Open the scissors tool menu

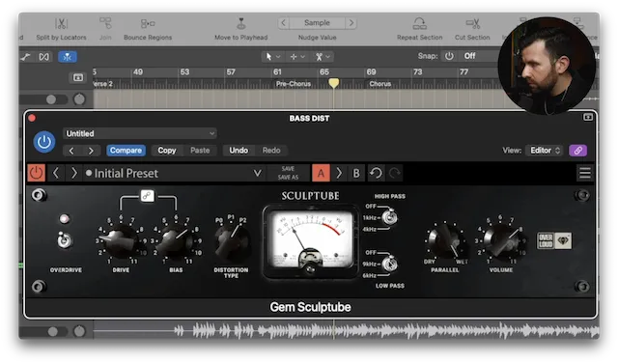[x=323, y=57]
